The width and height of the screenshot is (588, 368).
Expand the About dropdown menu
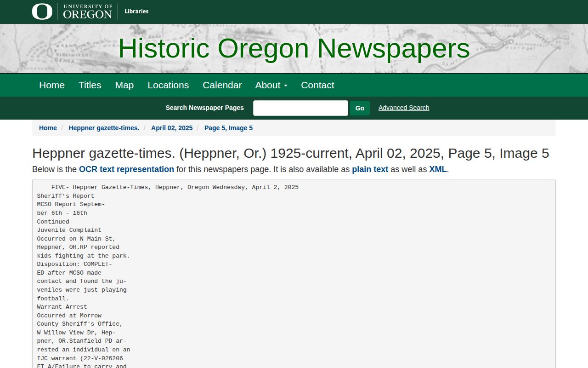point(271,85)
